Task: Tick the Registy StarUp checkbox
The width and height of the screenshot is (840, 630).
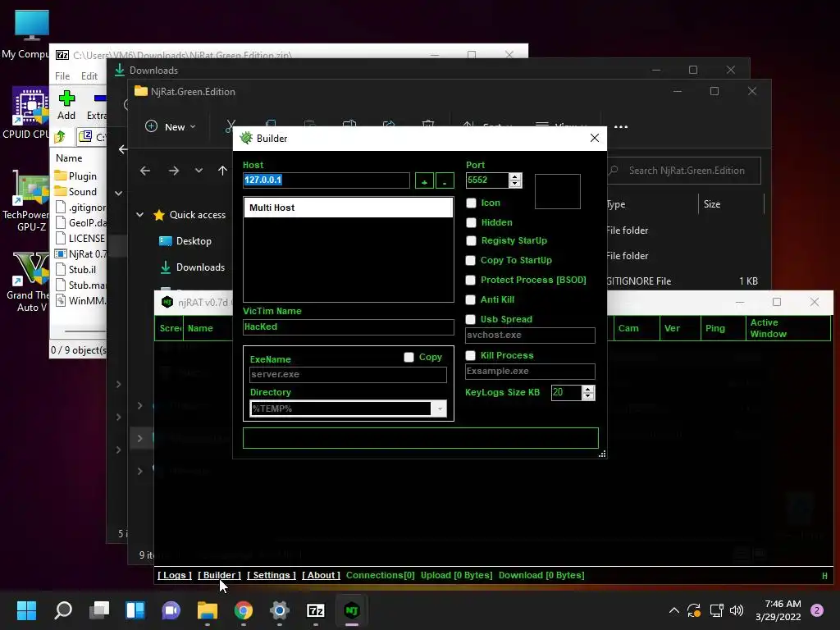Action: click(x=471, y=240)
